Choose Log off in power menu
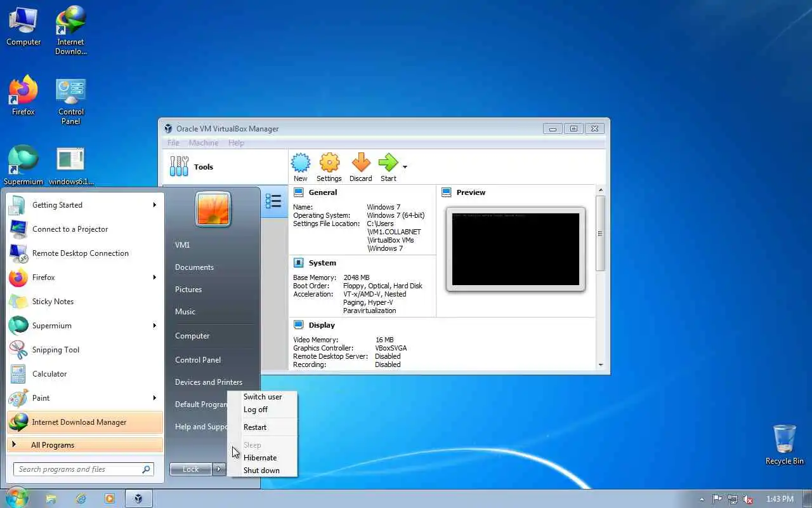Image resolution: width=812 pixels, height=508 pixels. pos(263,410)
